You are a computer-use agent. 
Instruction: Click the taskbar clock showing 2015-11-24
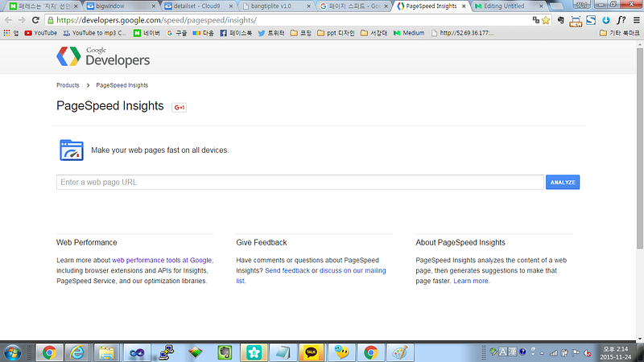(615, 353)
